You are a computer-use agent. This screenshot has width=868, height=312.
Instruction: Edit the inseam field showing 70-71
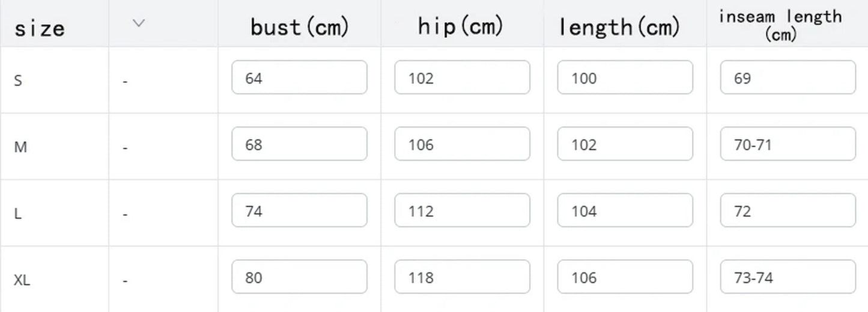coord(788,144)
